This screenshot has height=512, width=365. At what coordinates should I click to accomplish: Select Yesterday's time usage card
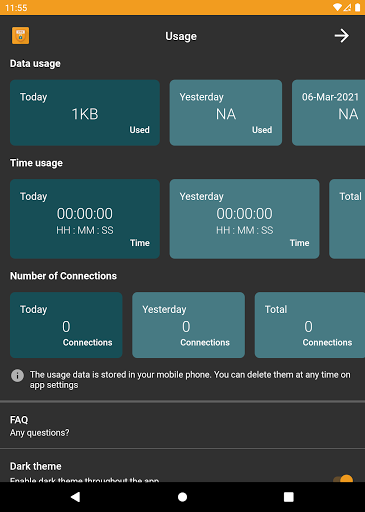click(244, 219)
